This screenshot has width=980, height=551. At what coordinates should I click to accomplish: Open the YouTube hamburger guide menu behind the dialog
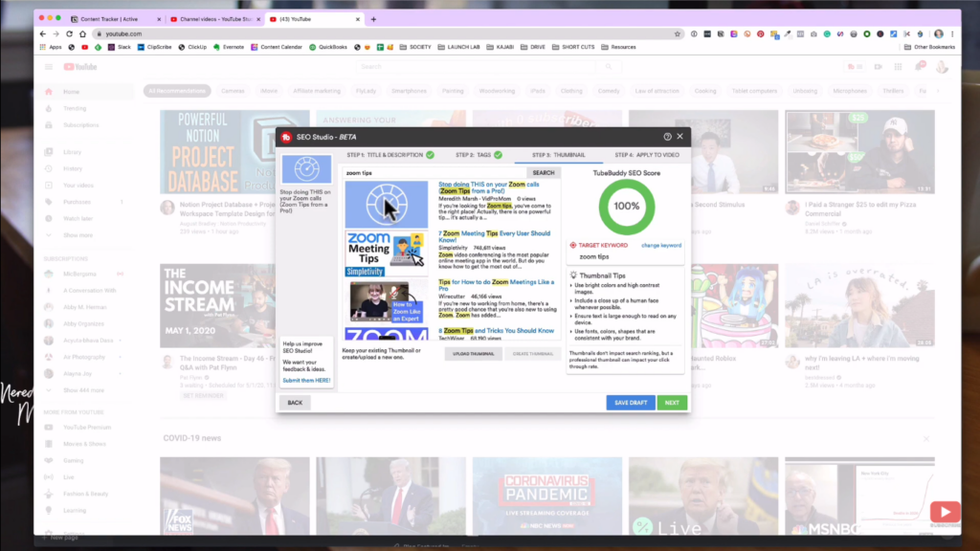[49, 67]
